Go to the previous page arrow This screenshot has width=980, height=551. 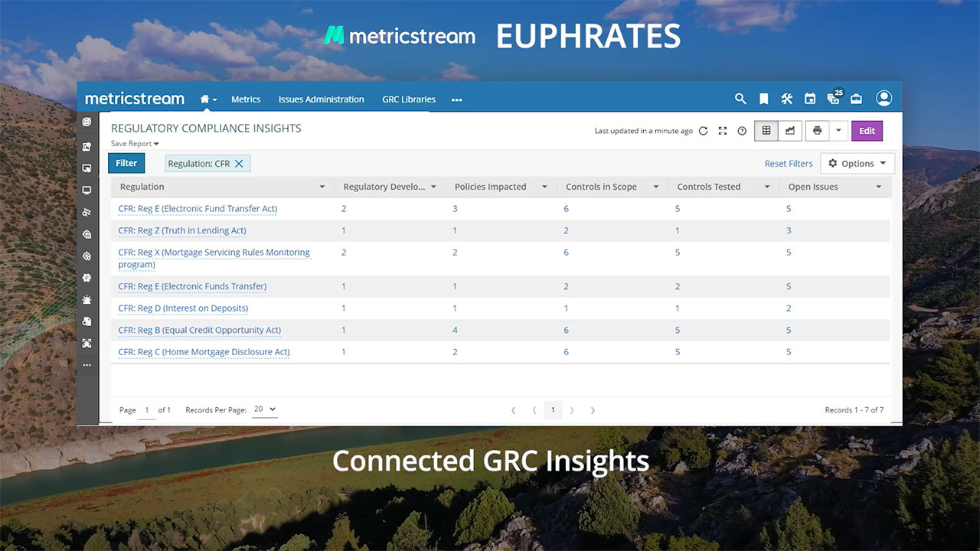pos(534,410)
